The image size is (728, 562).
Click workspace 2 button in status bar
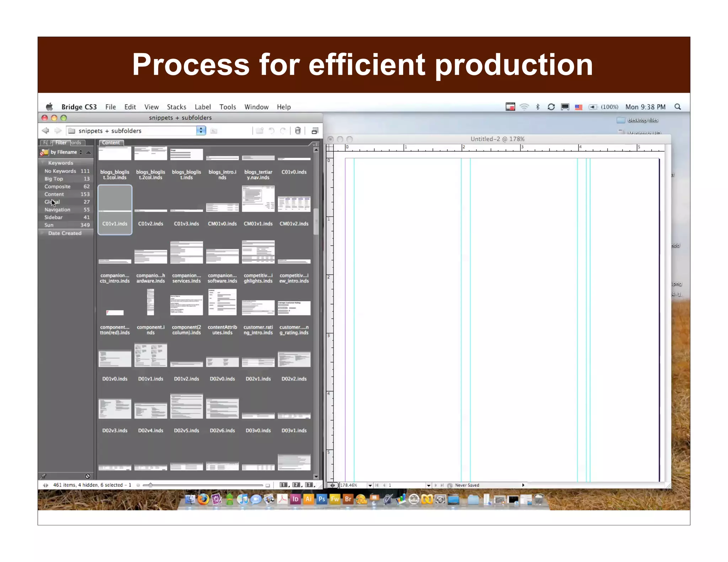[296, 485]
